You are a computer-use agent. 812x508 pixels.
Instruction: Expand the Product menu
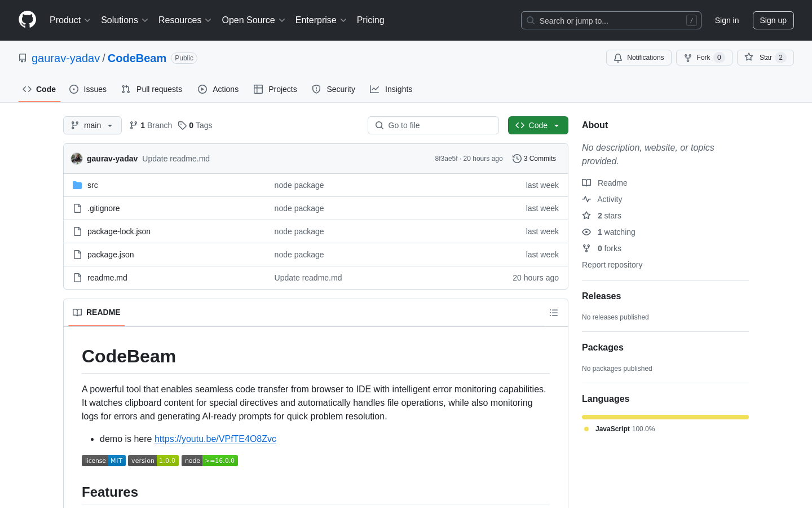(70, 20)
